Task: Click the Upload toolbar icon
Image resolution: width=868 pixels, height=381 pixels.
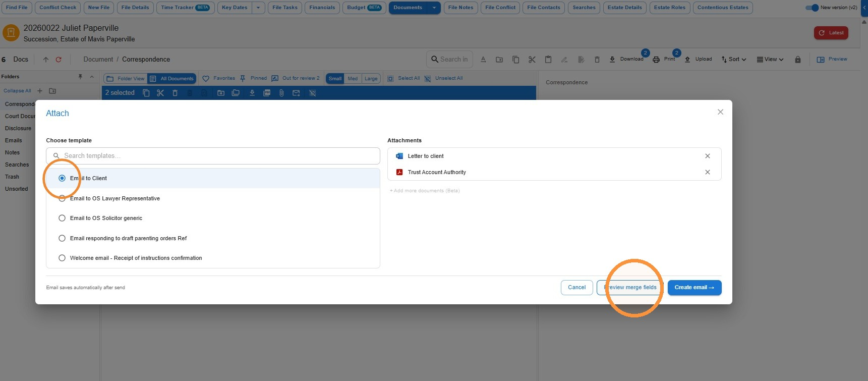Action: [687, 60]
